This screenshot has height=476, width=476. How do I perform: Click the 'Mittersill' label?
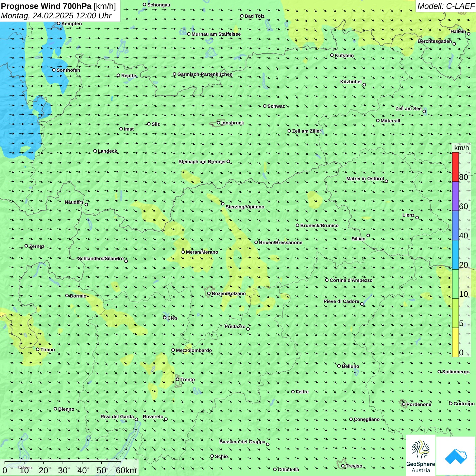click(390, 121)
